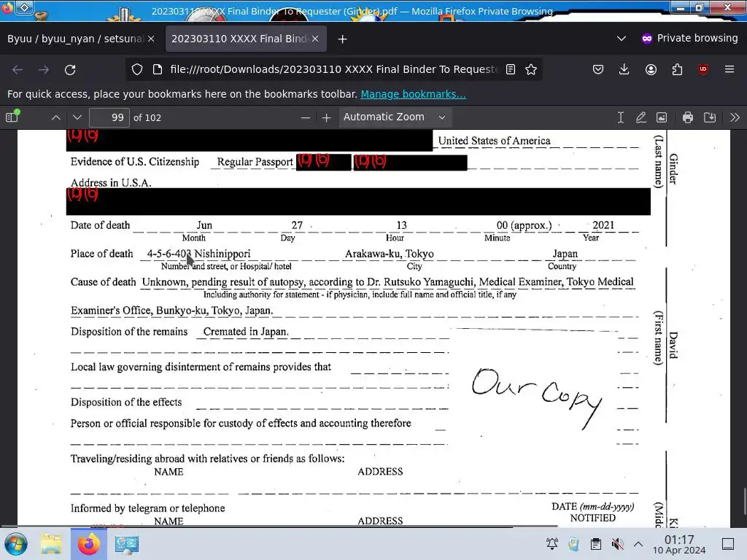This screenshot has height=560, width=747.
Task: Open the Start menu button
Action: pyautogui.click(x=16, y=544)
